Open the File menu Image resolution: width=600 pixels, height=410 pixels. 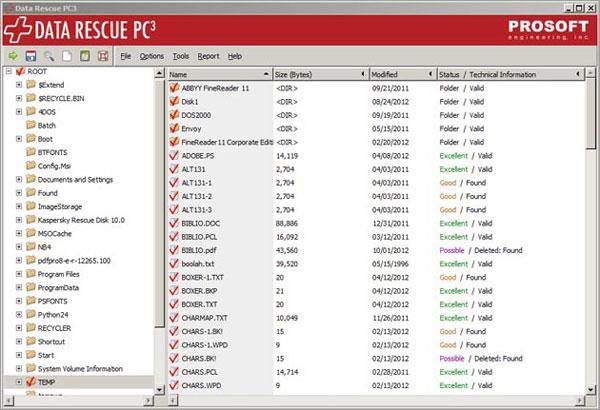tap(126, 56)
